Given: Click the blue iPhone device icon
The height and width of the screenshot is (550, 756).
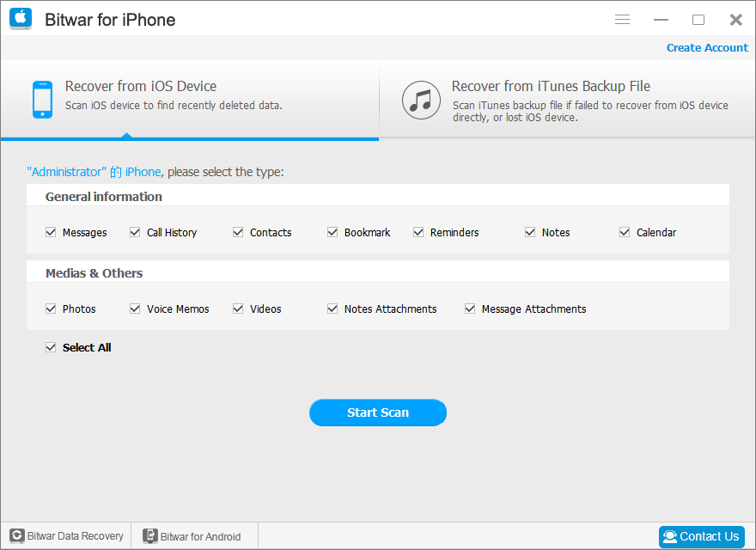Looking at the screenshot, I should pyautogui.click(x=42, y=100).
